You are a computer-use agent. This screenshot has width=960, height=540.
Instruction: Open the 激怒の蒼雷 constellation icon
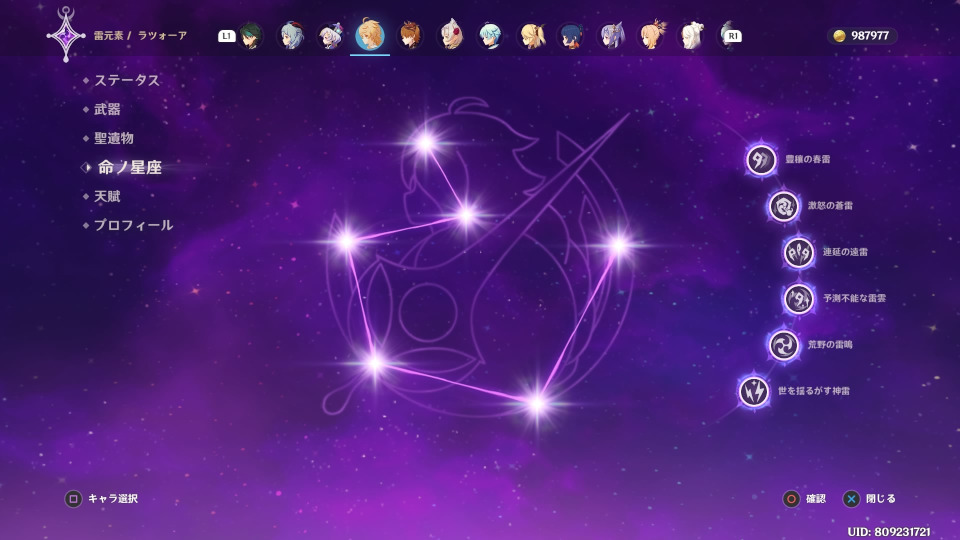tap(784, 206)
